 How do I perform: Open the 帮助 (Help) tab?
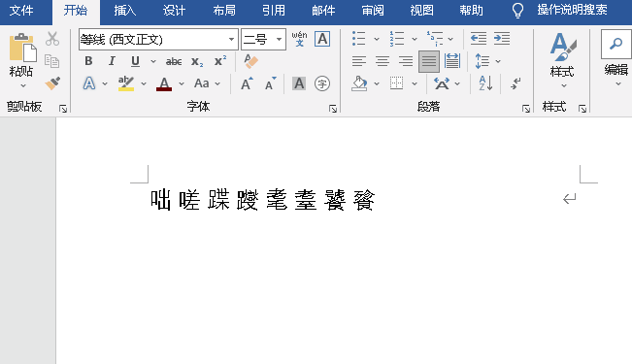(471, 11)
